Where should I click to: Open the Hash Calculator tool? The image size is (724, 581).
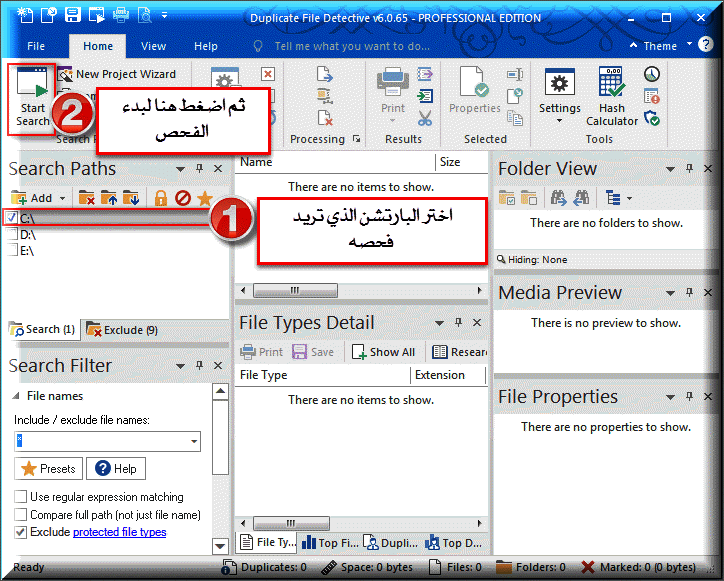(x=611, y=96)
